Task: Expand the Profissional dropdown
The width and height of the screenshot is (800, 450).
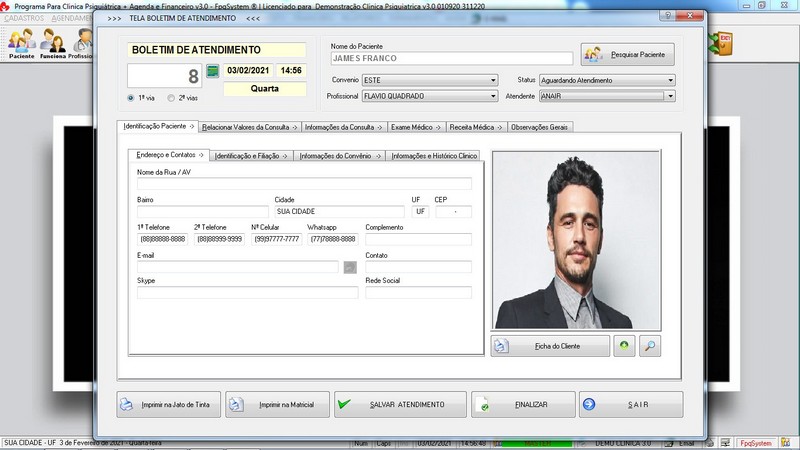Action: 493,96
